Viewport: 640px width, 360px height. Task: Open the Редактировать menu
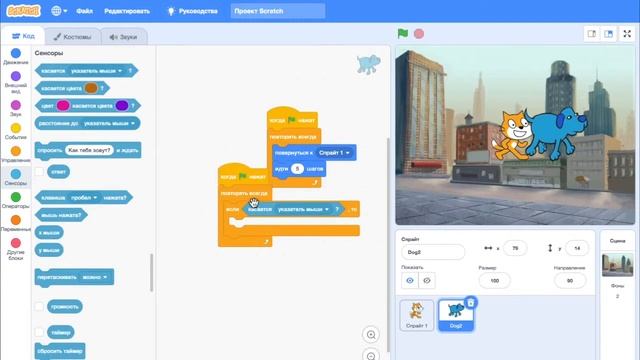[127, 11]
